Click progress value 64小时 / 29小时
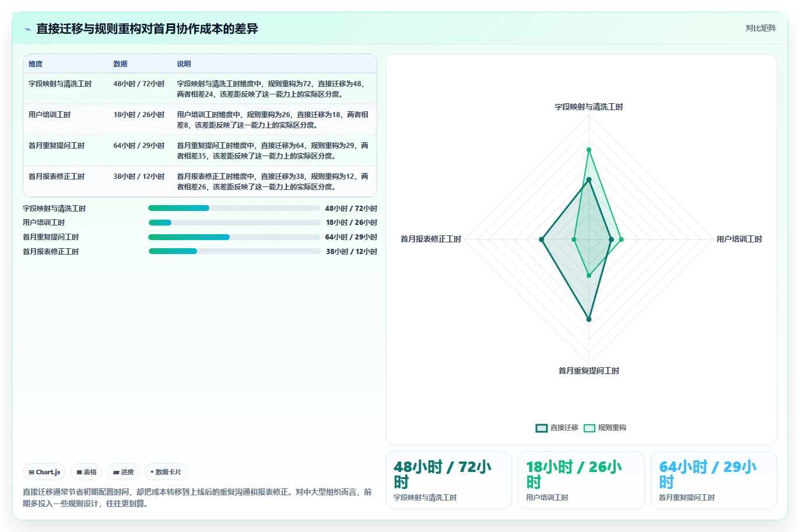 point(351,237)
